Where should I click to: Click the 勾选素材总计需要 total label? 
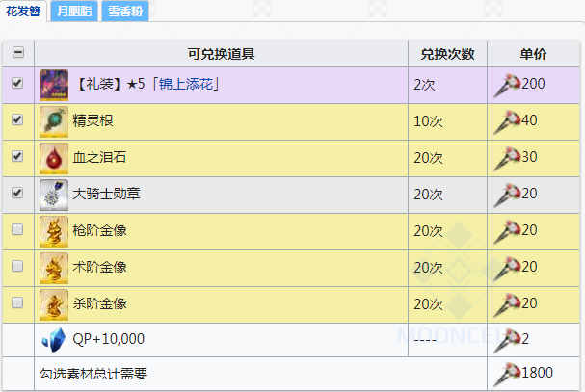tap(93, 374)
